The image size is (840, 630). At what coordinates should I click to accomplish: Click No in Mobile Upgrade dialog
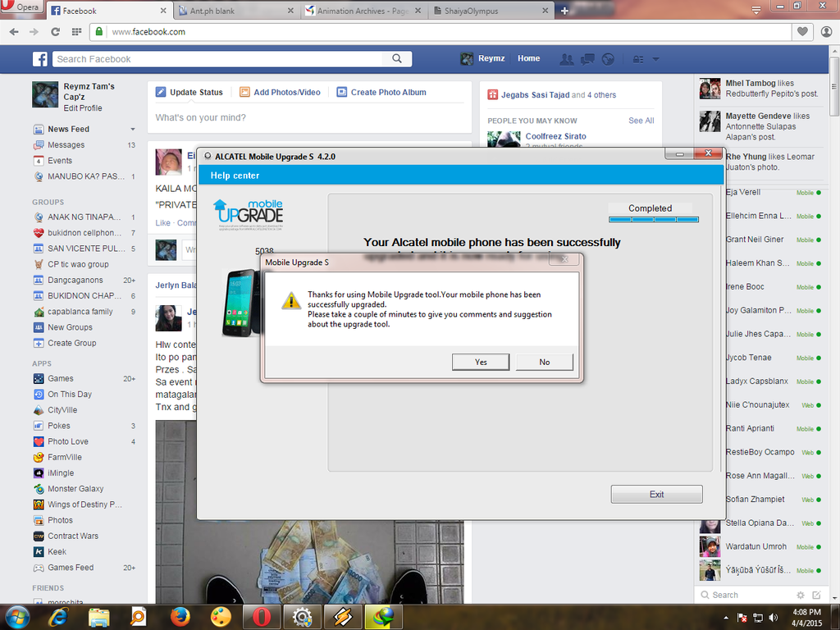tap(544, 362)
